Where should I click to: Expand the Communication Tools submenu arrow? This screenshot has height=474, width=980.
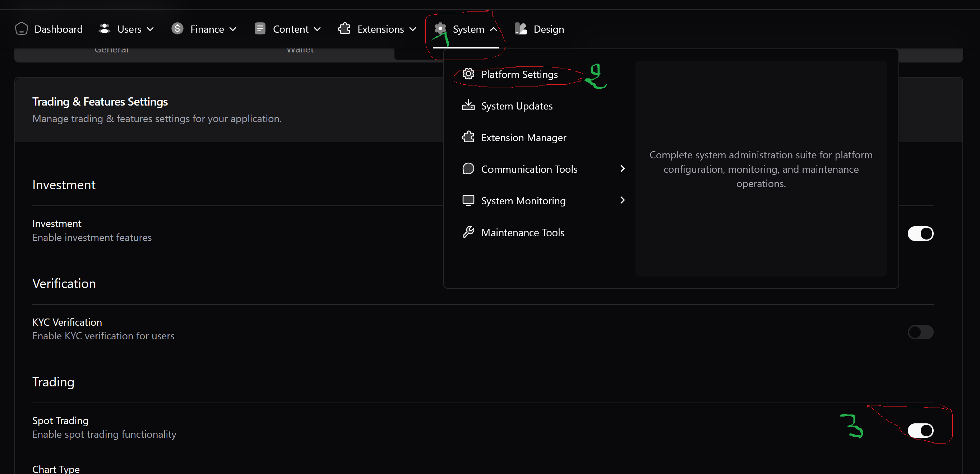coord(622,168)
